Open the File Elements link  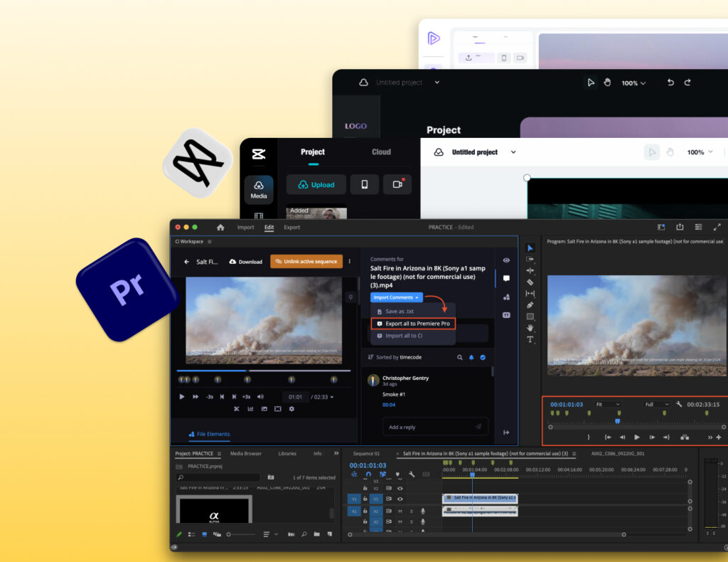[x=210, y=434]
